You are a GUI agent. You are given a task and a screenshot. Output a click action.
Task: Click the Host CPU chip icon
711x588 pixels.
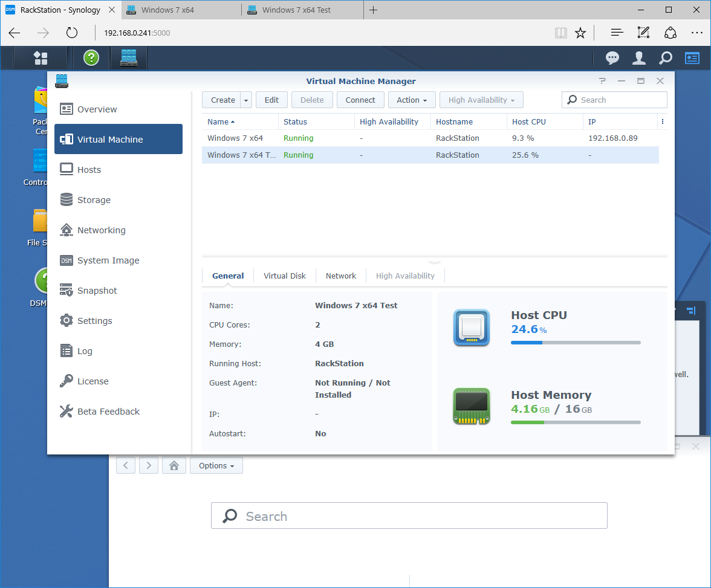(472, 328)
